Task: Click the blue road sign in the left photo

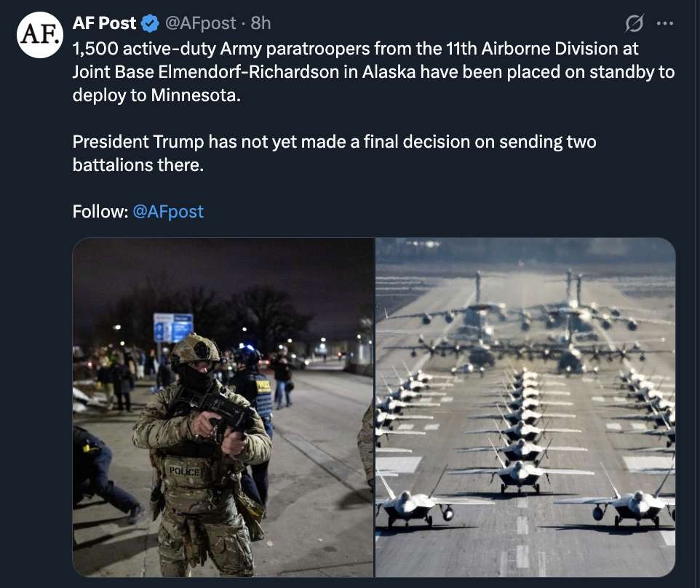Action: 173,327
